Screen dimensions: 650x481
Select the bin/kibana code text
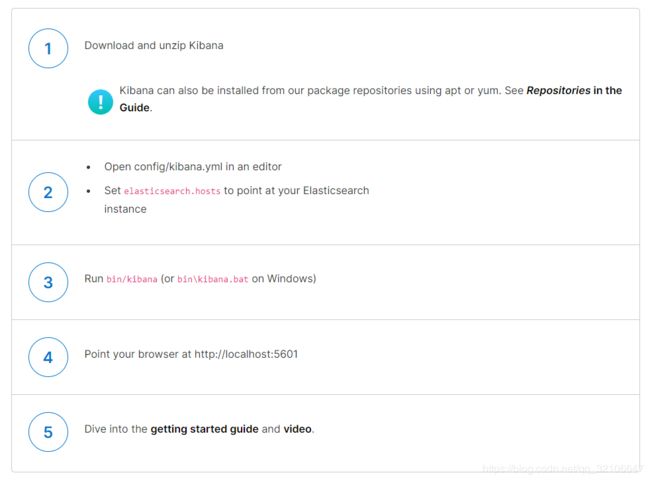click(x=132, y=279)
